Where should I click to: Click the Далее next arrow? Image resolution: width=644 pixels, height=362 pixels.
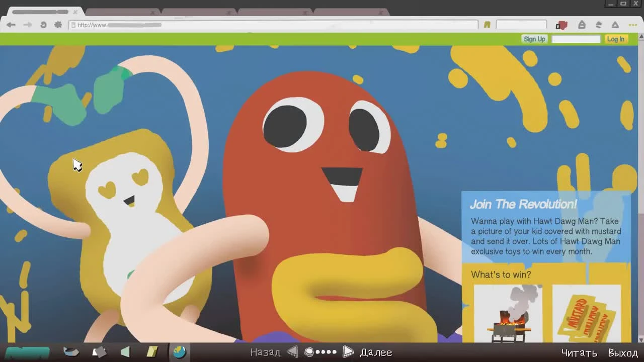click(348, 352)
